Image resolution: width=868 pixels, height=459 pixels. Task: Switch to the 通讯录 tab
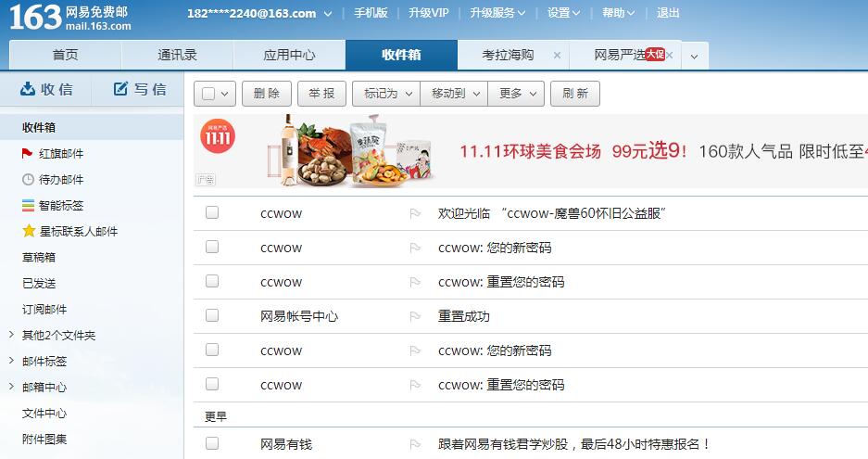click(x=177, y=55)
